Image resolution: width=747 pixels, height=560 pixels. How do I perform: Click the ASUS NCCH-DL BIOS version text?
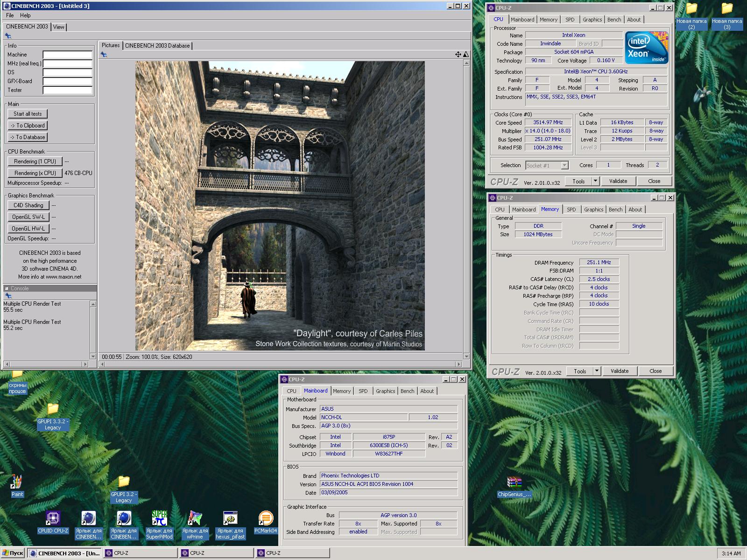pos(367,484)
